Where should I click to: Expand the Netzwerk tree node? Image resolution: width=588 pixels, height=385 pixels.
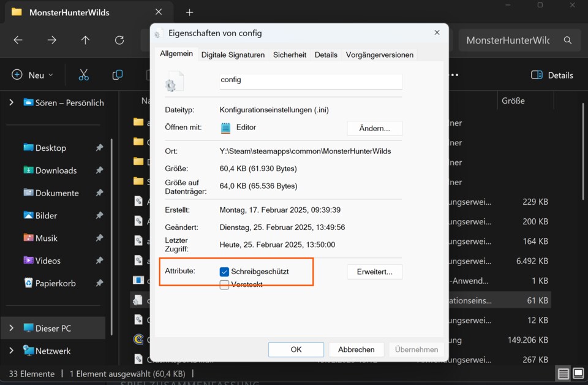(x=11, y=351)
